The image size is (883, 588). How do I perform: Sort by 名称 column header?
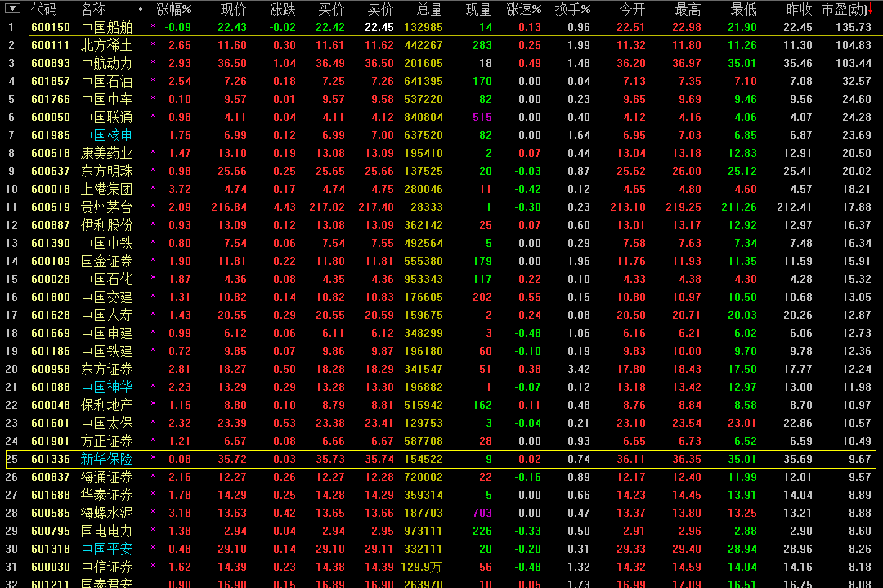click(x=93, y=9)
